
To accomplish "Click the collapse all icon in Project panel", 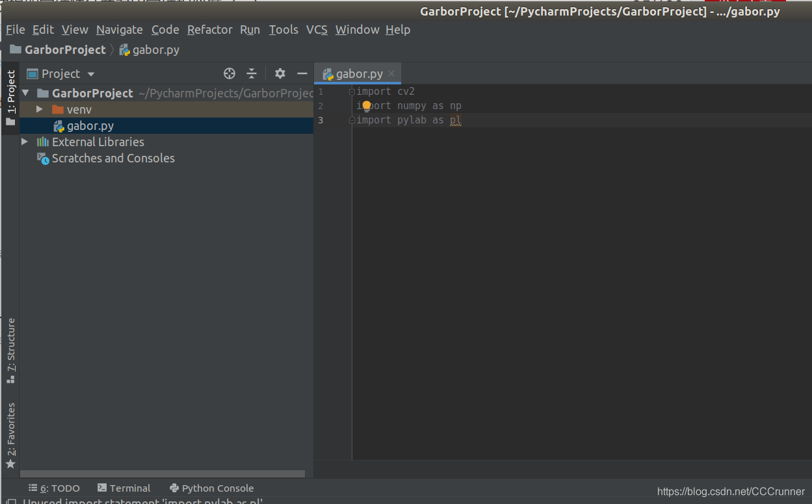I will [x=252, y=73].
